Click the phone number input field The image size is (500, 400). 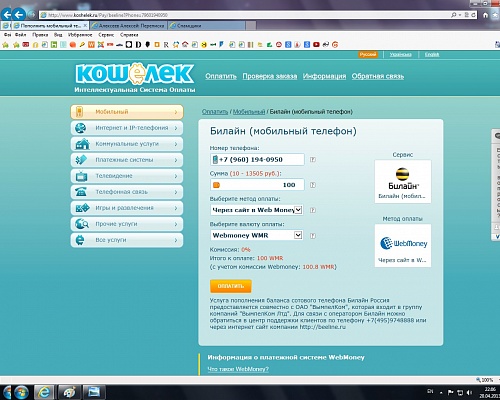(x=257, y=159)
